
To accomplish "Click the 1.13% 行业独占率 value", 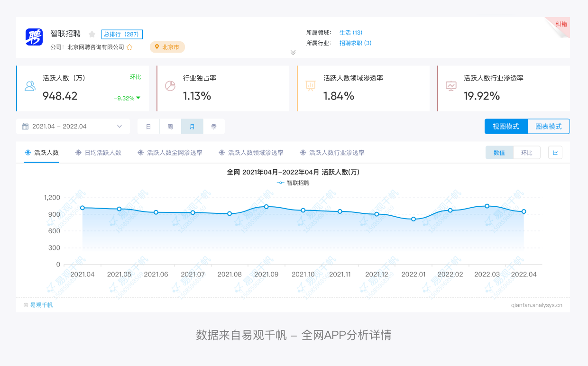I will (197, 96).
